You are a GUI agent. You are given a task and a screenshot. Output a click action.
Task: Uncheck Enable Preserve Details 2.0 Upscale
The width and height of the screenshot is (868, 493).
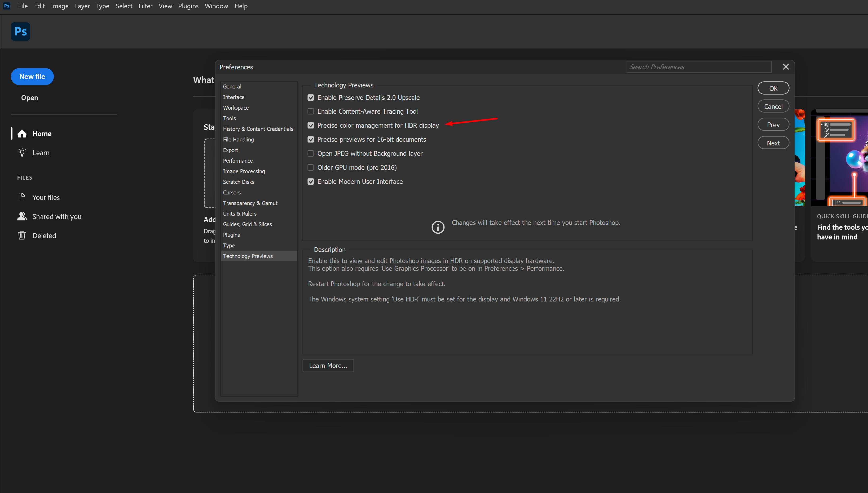[311, 97]
